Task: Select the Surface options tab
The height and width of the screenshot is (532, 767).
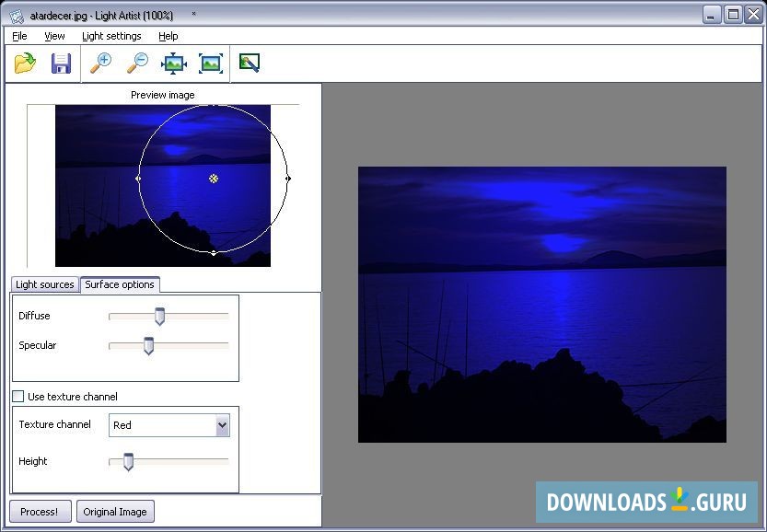Action: click(x=120, y=284)
